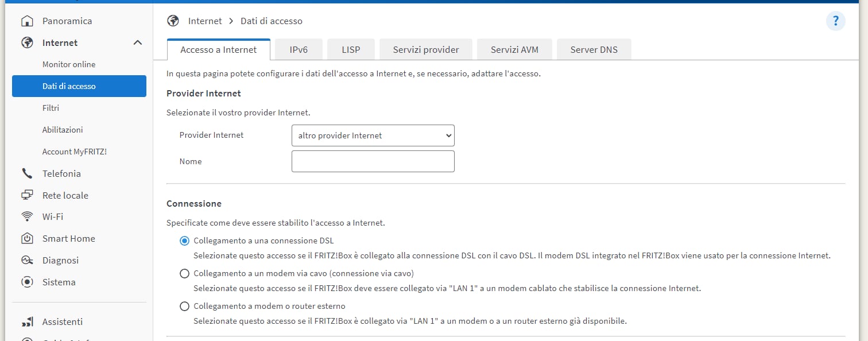Open the Provider Internet dropdown
The image size is (868, 341).
click(x=373, y=135)
